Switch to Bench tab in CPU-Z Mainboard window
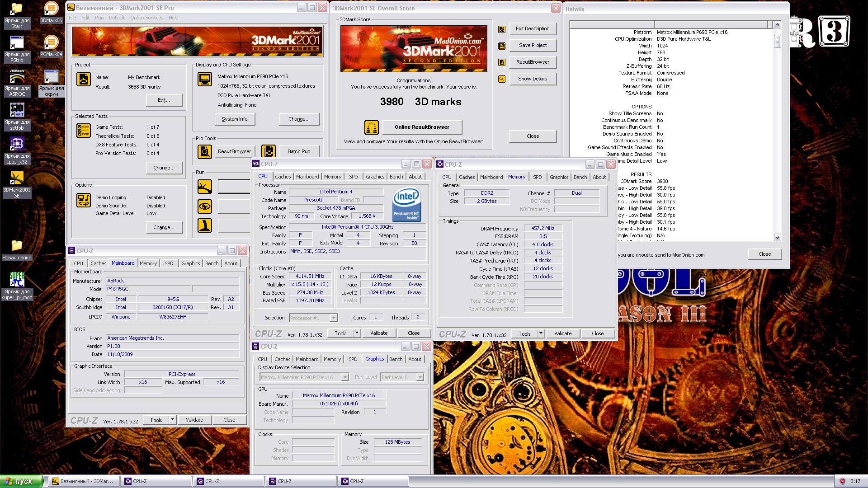The width and height of the screenshot is (868, 488). click(212, 264)
